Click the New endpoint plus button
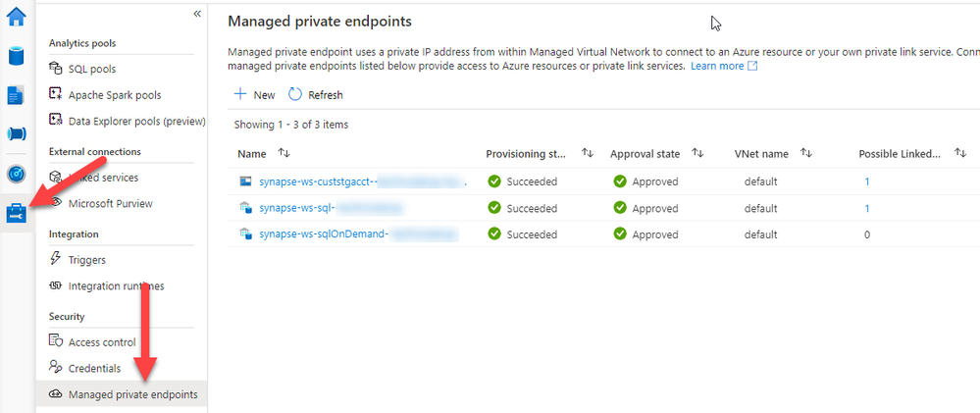Screen dimensions: 980x413 240,95
